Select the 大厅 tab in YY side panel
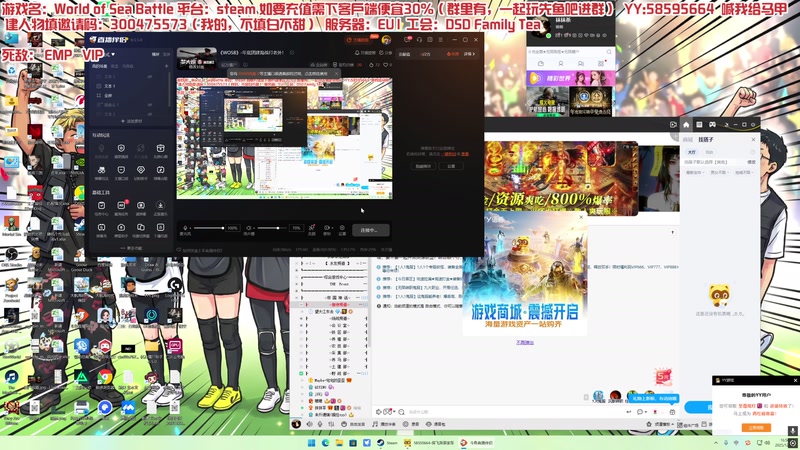Screen dimensions: 800x450 point(692,152)
